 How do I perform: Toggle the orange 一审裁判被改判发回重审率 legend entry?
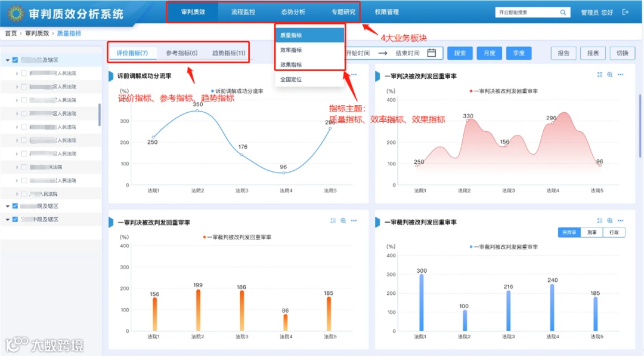[237, 238]
